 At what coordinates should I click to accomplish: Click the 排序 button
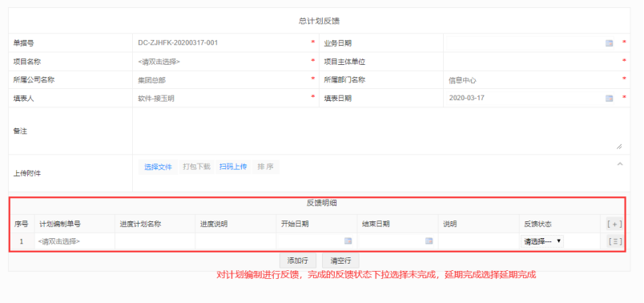(265, 167)
